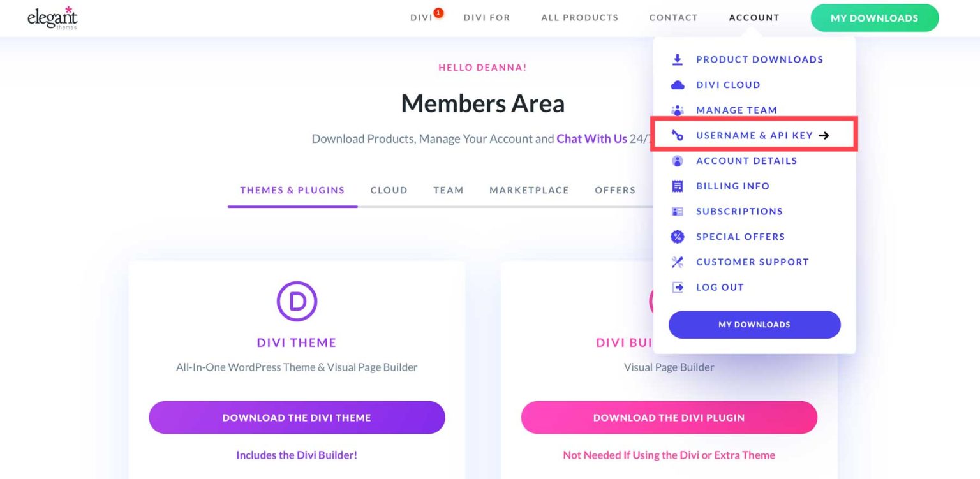The image size is (980, 479).
Task: Open the Team tab
Action: (448, 190)
